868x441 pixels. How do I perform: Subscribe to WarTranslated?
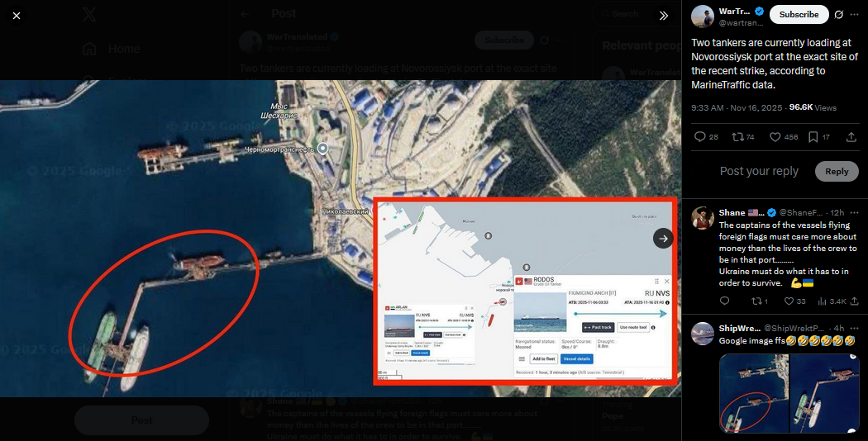coord(799,14)
